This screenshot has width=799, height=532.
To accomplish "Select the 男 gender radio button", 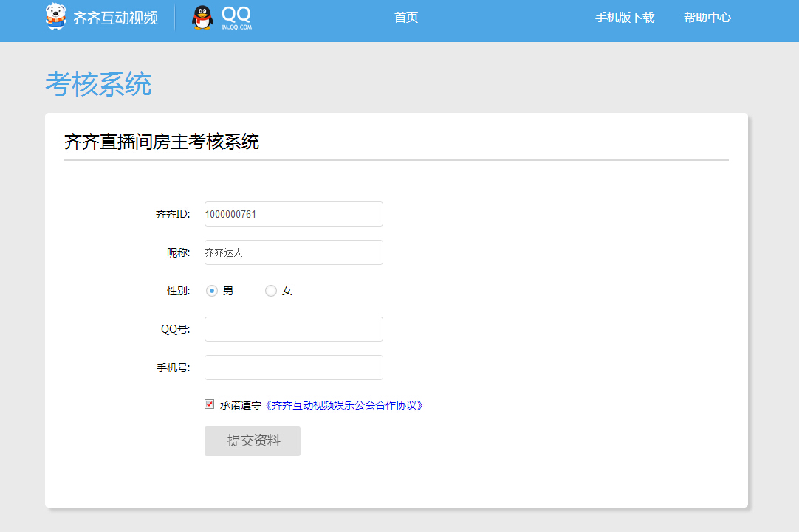I will click(212, 291).
